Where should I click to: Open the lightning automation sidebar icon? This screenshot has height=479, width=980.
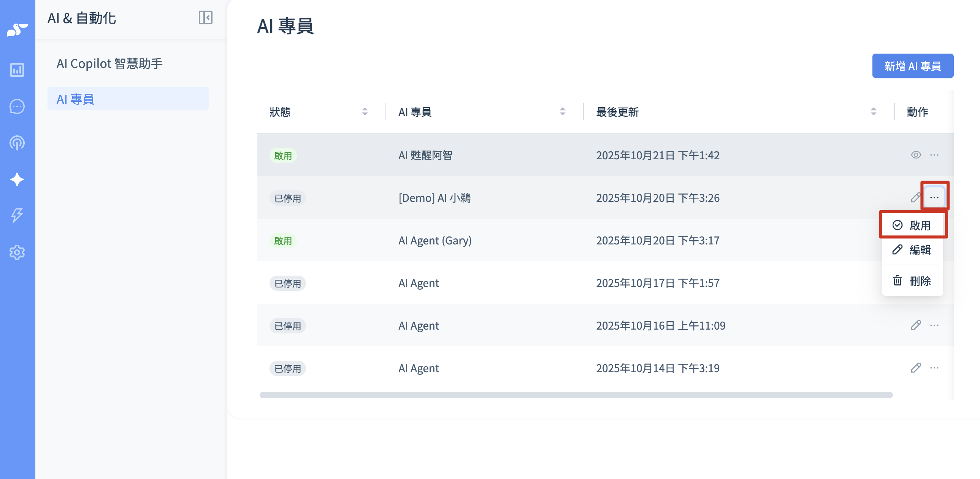pyautogui.click(x=17, y=215)
